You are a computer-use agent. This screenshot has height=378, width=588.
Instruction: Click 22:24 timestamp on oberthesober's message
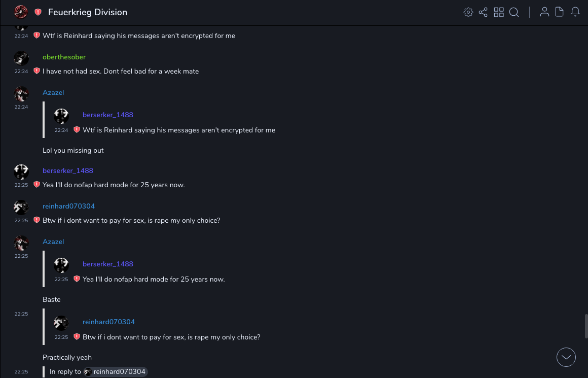click(21, 72)
